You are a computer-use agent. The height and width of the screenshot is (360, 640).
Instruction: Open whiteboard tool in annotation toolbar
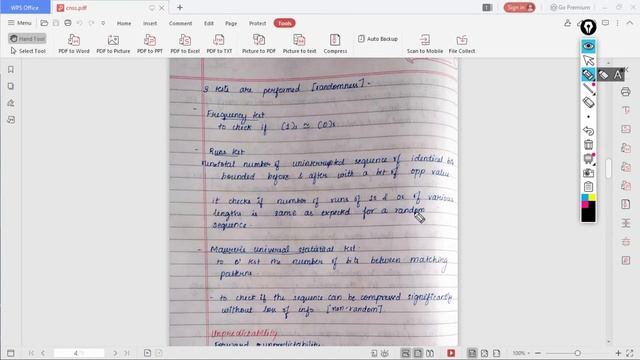(x=588, y=159)
